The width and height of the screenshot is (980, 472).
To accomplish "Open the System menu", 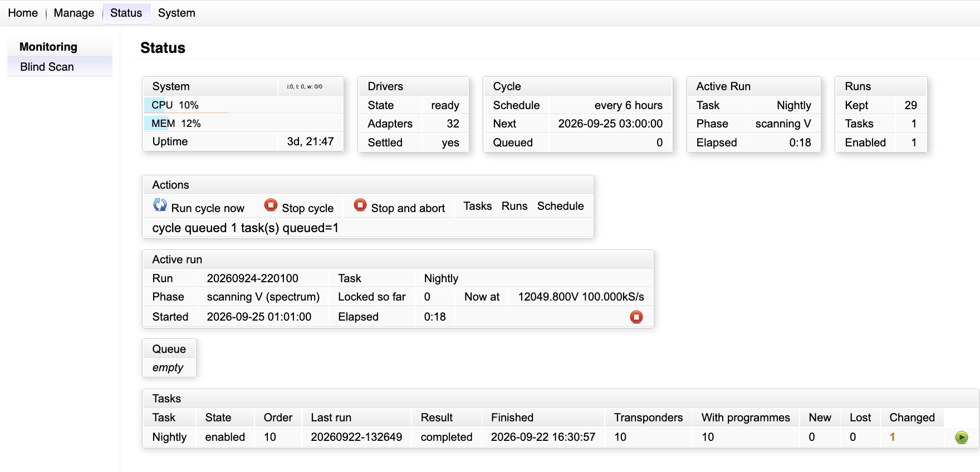I will tap(177, 13).
